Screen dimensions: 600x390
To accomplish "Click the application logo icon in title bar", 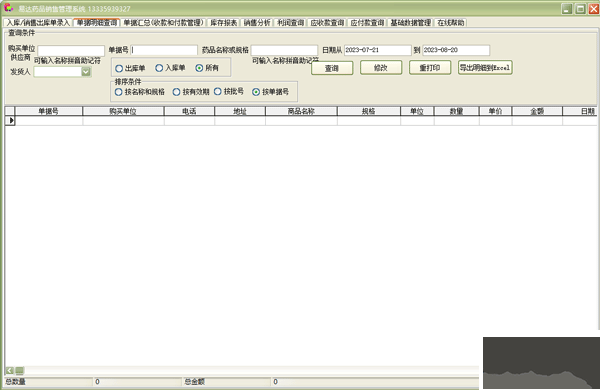I will click(x=8, y=8).
